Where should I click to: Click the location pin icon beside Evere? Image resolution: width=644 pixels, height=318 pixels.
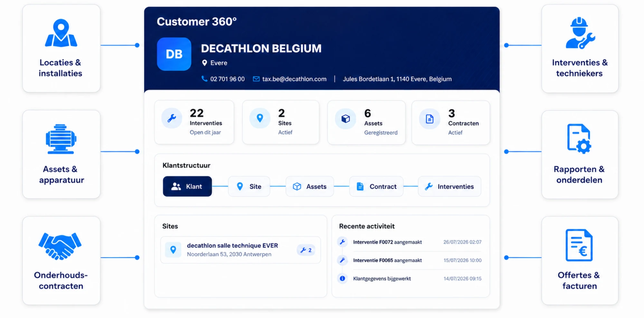pos(204,63)
